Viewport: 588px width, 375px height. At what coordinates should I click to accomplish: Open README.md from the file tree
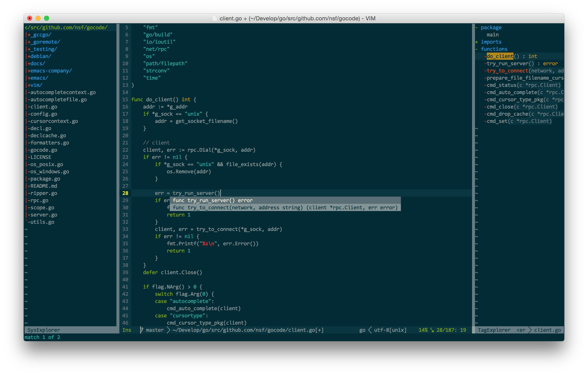click(x=43, y=186)
